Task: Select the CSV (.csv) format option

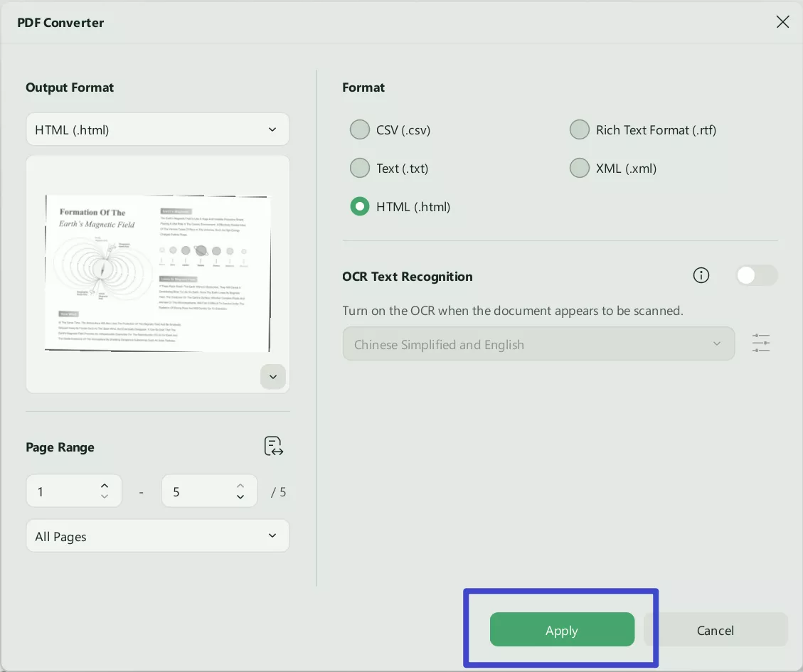Action: pyautogui.click(x=360, y=130)
